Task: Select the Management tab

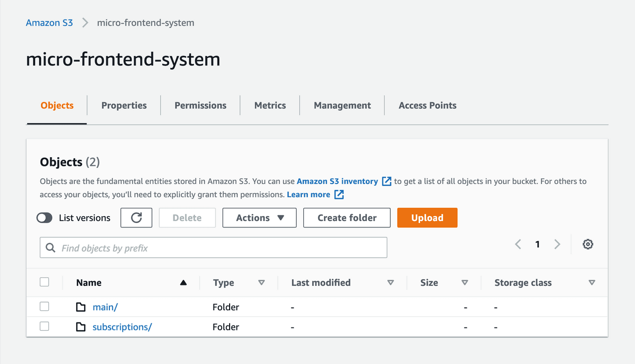Action: 342,105
